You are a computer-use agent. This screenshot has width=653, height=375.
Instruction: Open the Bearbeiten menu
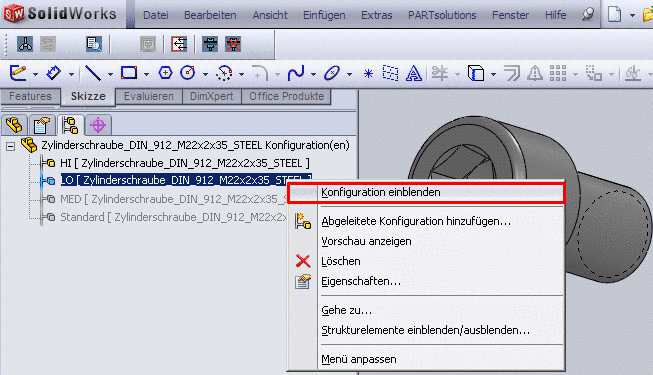coord(210,15)
